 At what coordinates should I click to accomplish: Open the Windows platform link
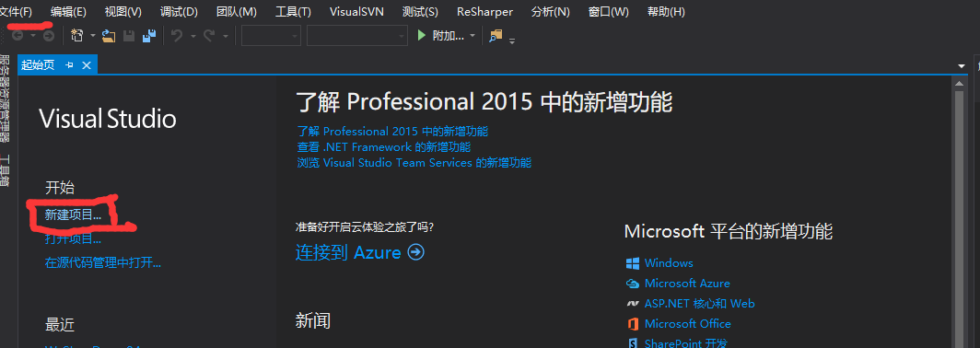[669, 263]
